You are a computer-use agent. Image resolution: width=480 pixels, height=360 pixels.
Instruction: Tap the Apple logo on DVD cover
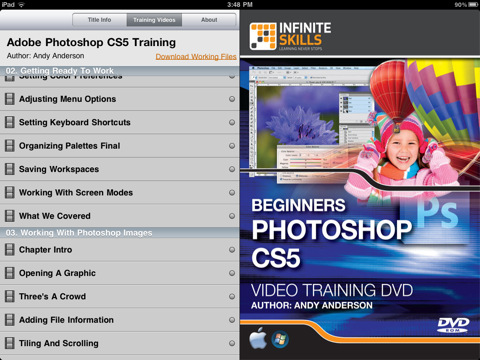coord(258,338)
